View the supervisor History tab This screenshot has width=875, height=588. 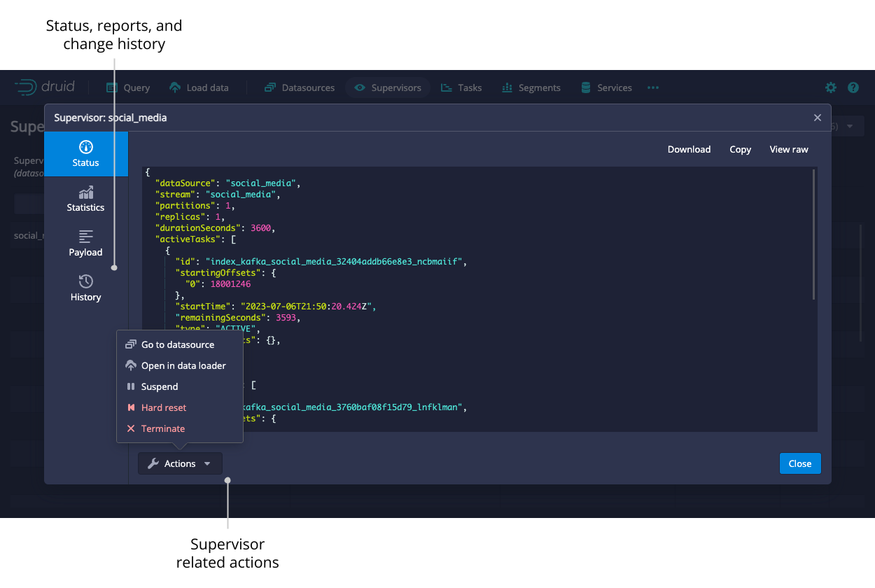click(86, 288)
